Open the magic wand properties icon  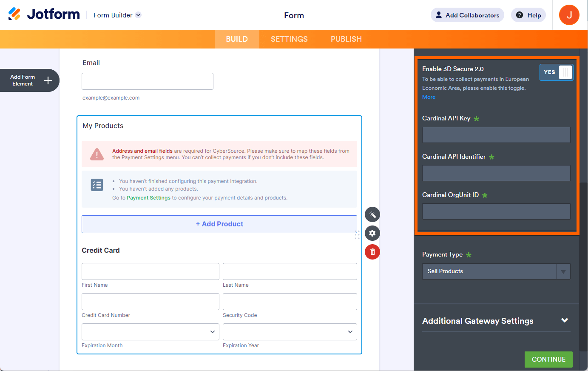point(372,214)
